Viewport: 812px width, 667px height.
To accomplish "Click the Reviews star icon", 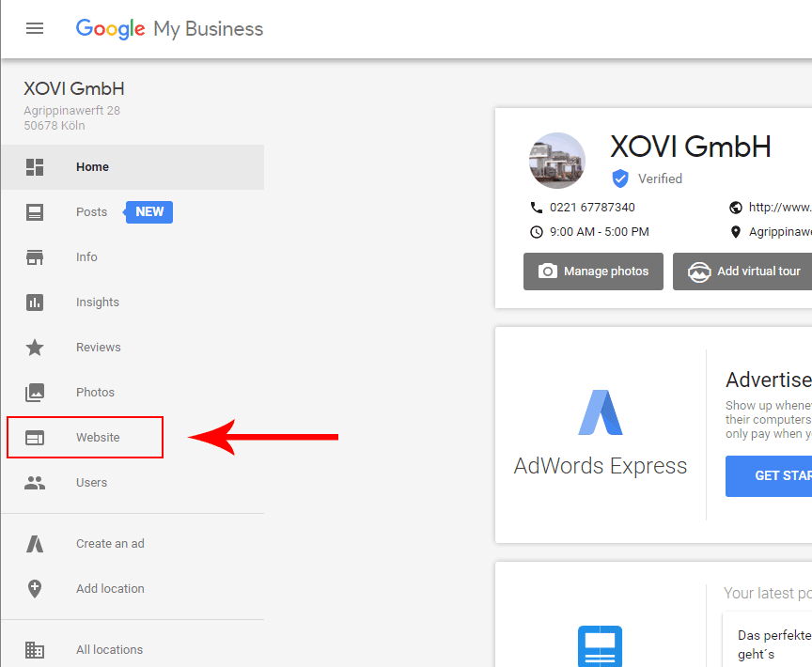I will coord(35,348).
